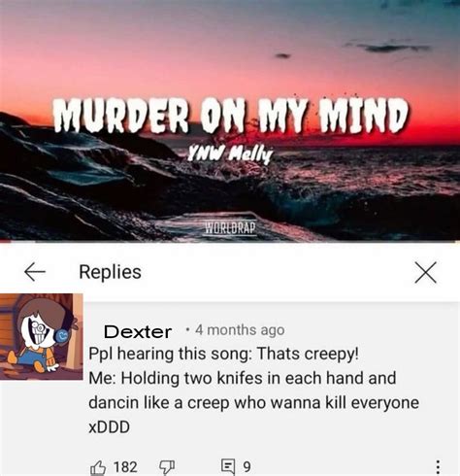The image size is (460, 476).
Task: Click the 4 months ago timestamp
Action: tap(240, 330)
